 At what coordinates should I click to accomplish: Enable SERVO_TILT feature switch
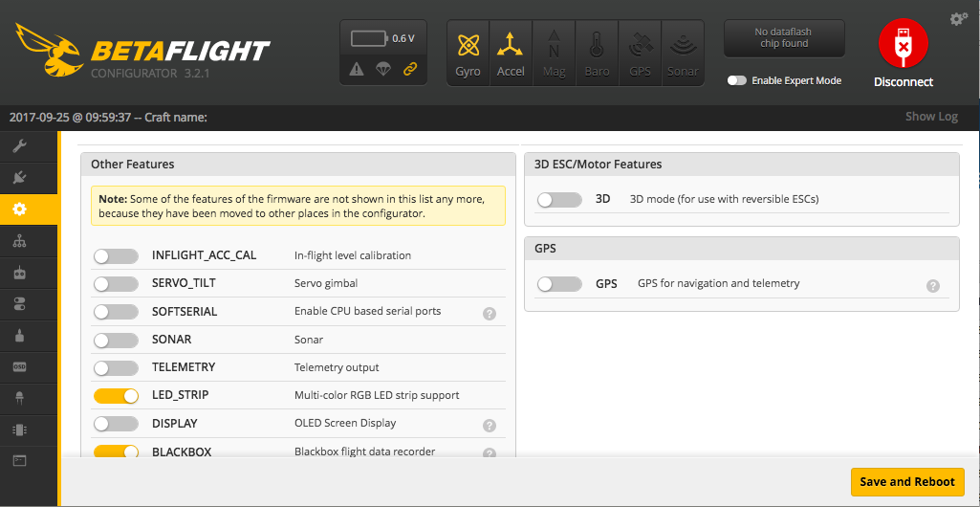[x=116, y=284]
